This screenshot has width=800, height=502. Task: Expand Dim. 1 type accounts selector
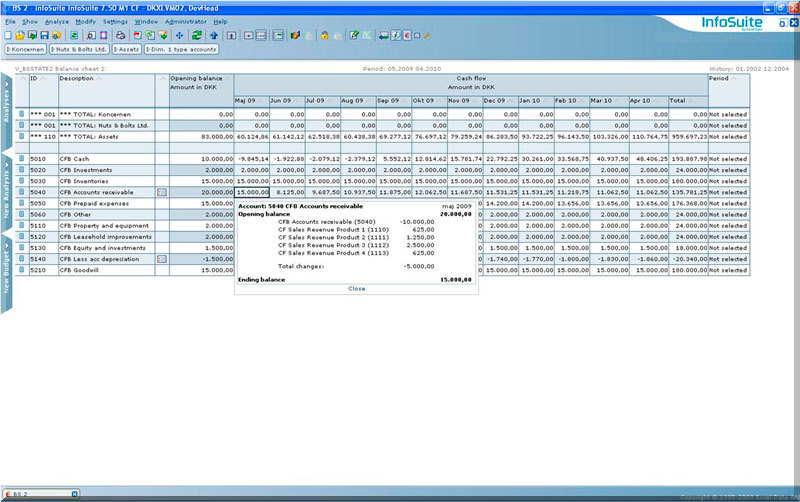[x=182, y=49]
